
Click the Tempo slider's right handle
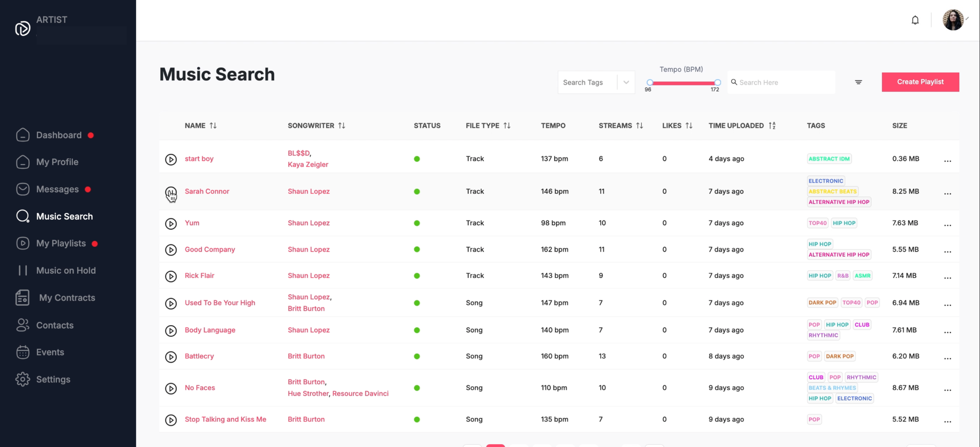coord(717,83)
